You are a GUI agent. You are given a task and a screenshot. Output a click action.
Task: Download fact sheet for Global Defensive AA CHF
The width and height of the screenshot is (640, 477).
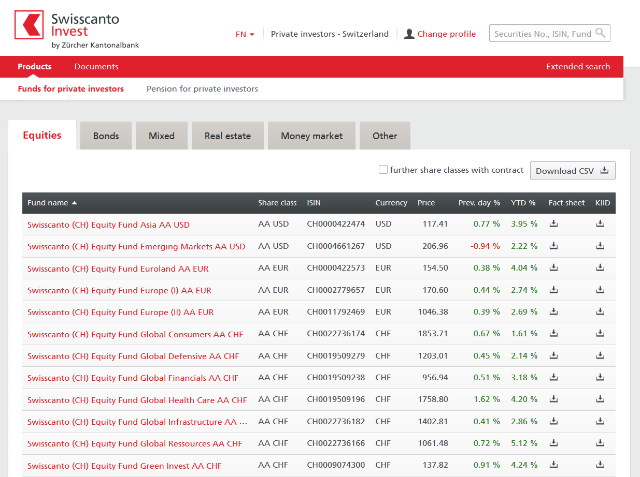(553, 355)
